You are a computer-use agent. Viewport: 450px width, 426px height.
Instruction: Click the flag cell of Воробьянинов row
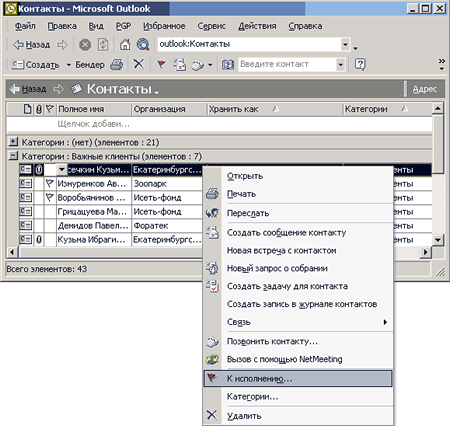coord(50,198)
